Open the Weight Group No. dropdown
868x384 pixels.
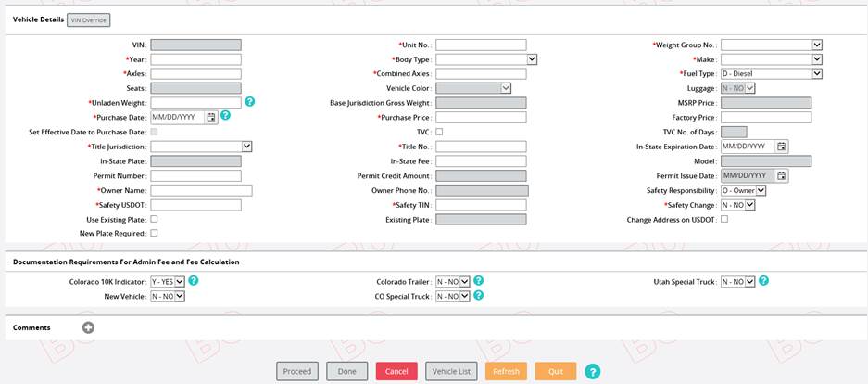point(771,45)
